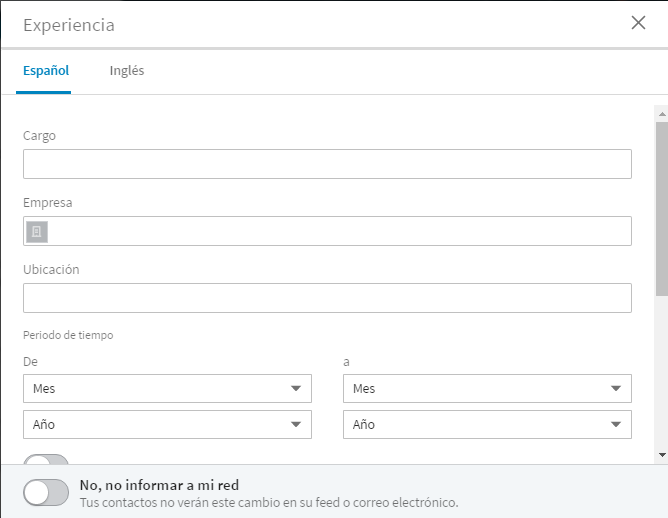The image size is (668, 518).
Task: Open the end Año dropdown under a
Action: click(x=487, y=424)
